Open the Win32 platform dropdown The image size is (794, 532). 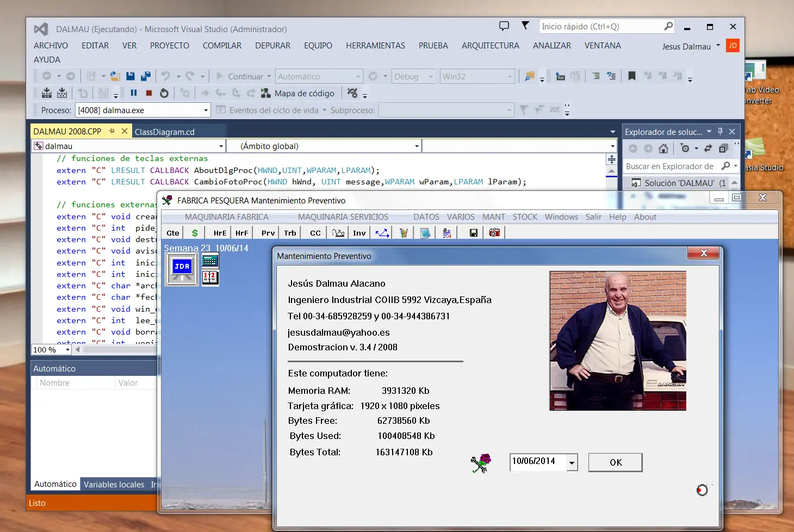click(x=510, y=76)
